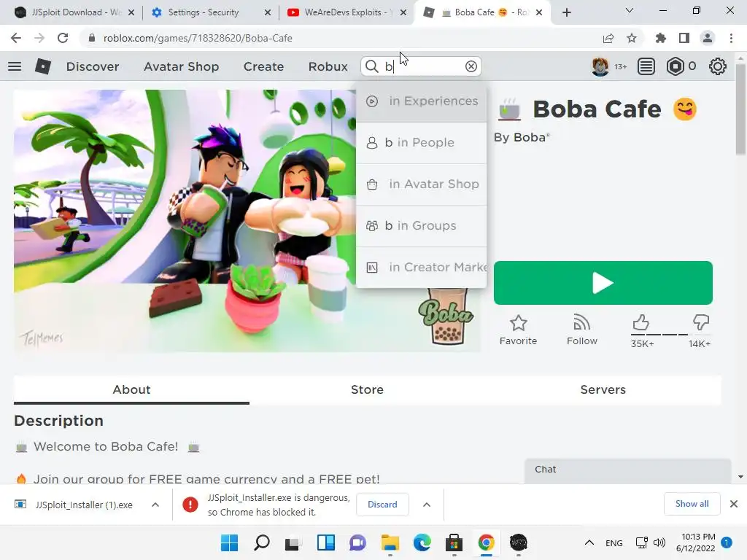747x560 pixels.
Task: Open Chrome extensions puzzle icon
Action: pyautogui.click(x=661, y=38)
